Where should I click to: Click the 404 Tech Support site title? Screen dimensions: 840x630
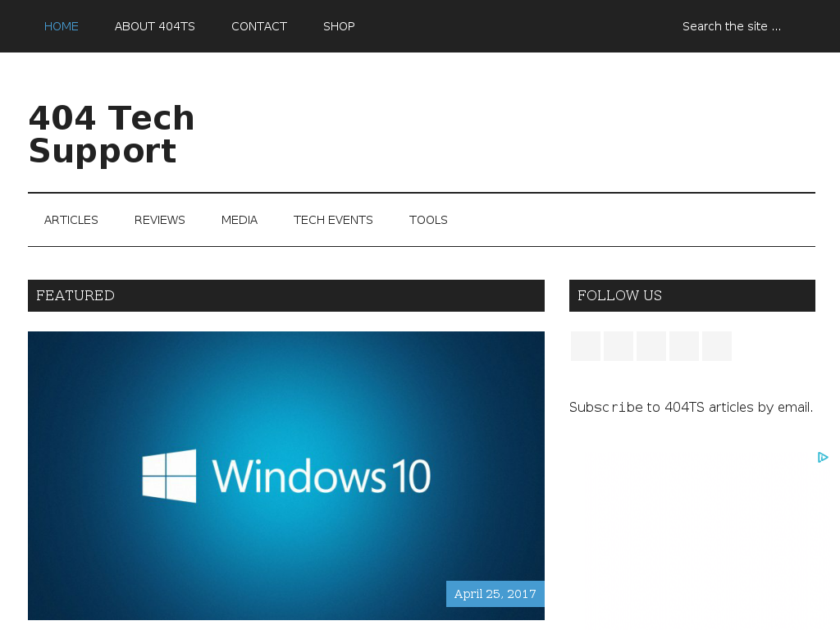click(112, 134)
